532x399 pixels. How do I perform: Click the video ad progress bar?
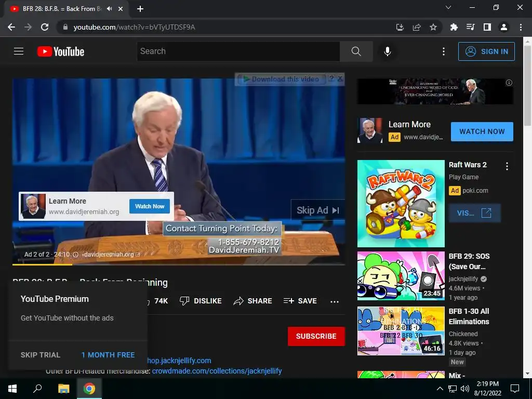point(179,264)
